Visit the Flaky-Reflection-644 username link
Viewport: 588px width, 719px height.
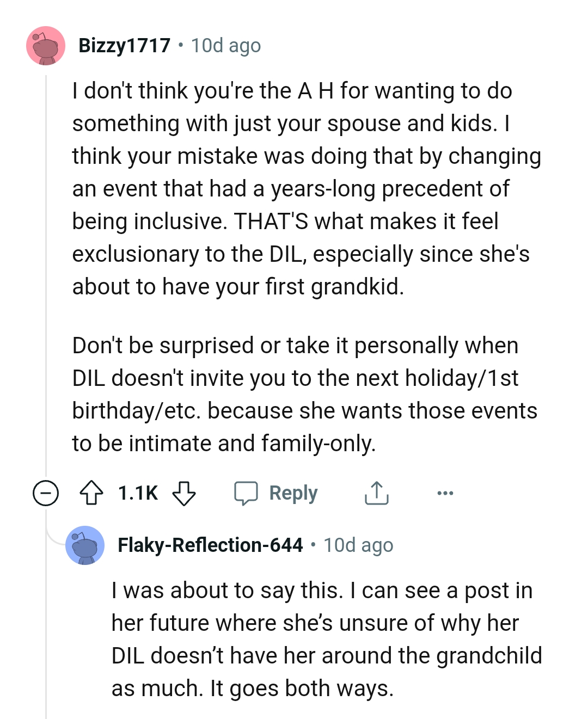(x=210, y=545)
